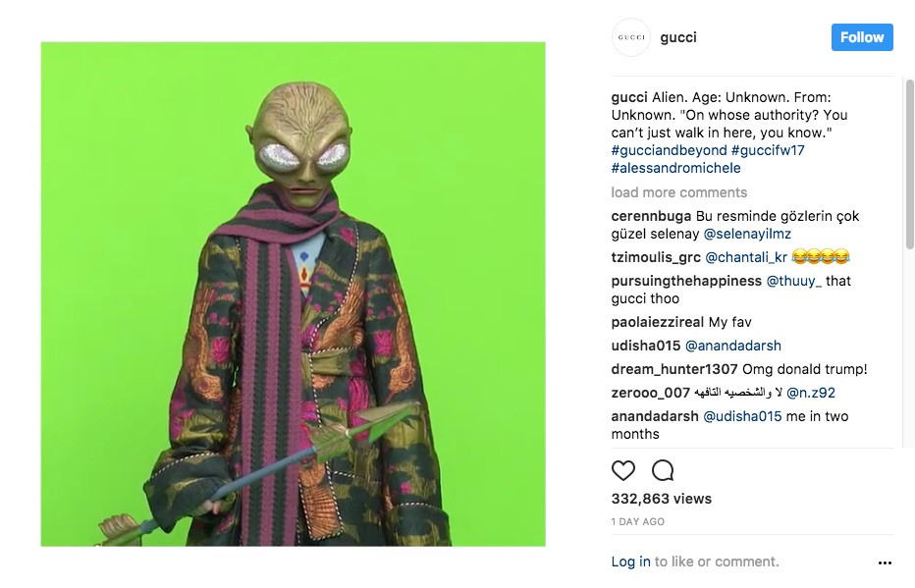Open the pursuingthehappiness commenter profile
The width and height of the screenshot is (915, 588).
click(x=686, y=281)
